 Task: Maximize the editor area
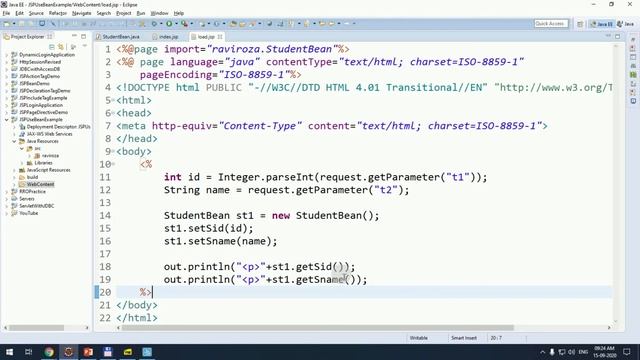[618, 36]
